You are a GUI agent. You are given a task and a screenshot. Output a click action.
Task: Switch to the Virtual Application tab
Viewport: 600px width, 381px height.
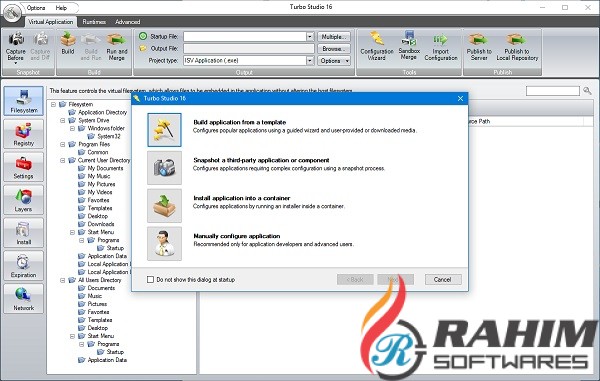(x=51, y=22)
